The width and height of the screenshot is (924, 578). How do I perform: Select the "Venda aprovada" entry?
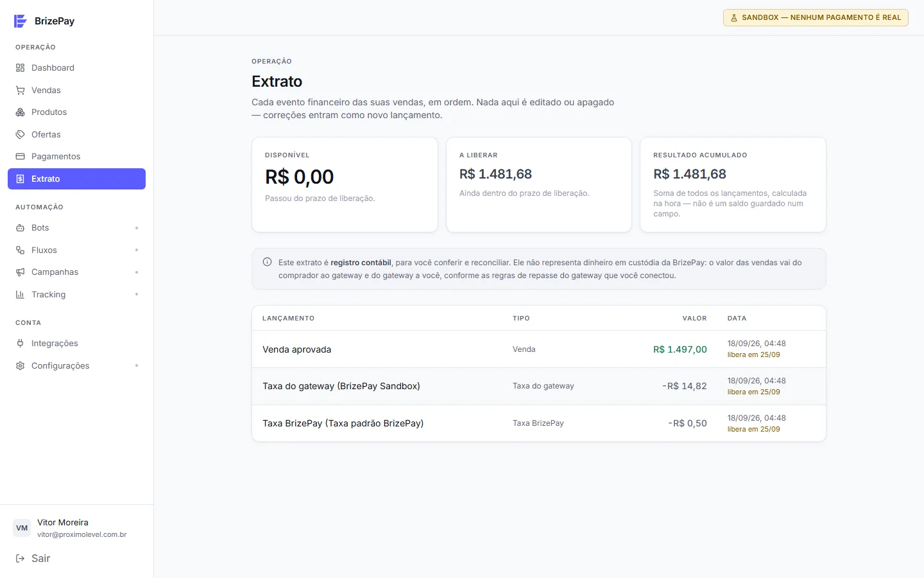(297, 349)
